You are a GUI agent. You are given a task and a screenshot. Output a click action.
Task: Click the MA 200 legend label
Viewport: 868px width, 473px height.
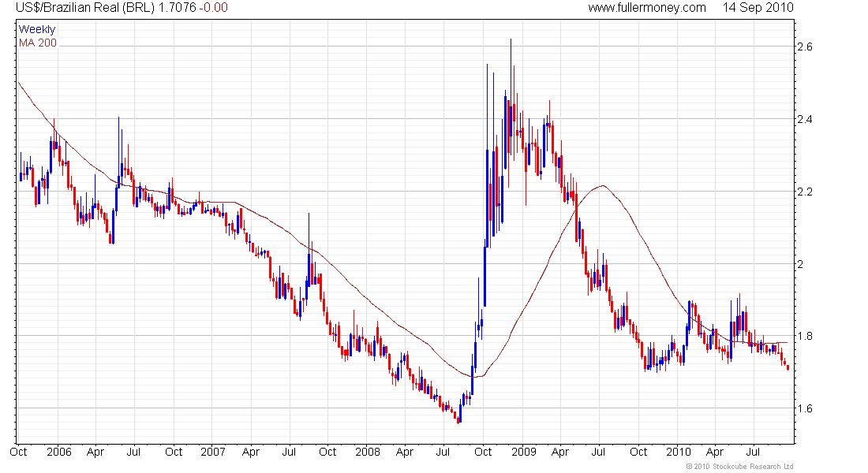click(38, 43)
